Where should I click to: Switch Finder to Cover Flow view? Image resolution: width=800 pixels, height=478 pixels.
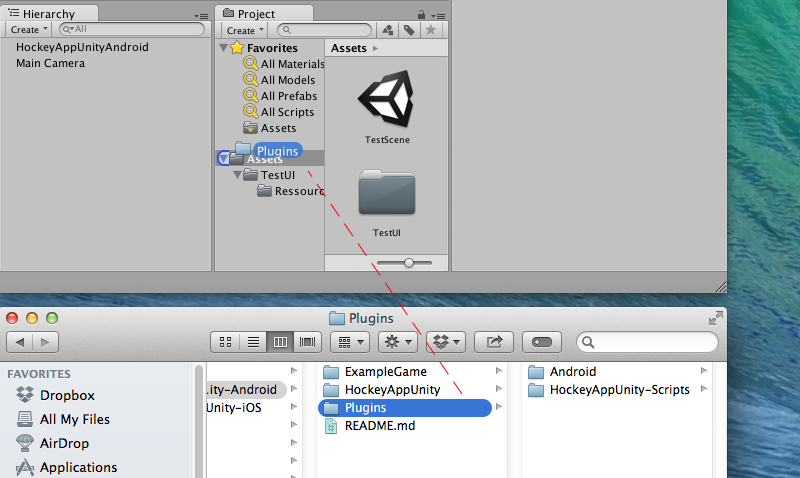308,342
